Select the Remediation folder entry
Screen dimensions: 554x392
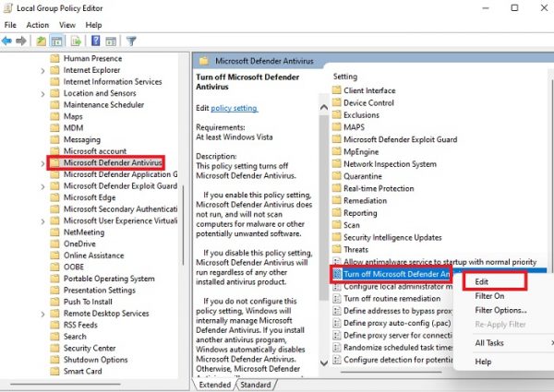click(x=365, y=201)
